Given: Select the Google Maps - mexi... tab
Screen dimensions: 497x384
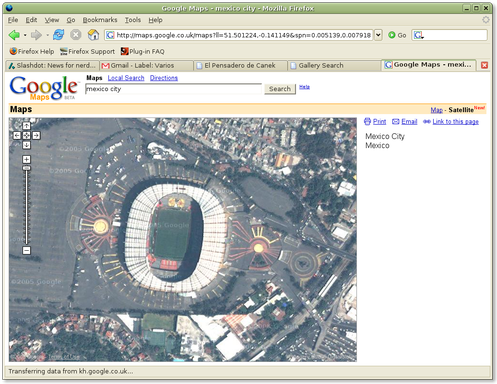Looking at the screenshot, I should (429, 65).
